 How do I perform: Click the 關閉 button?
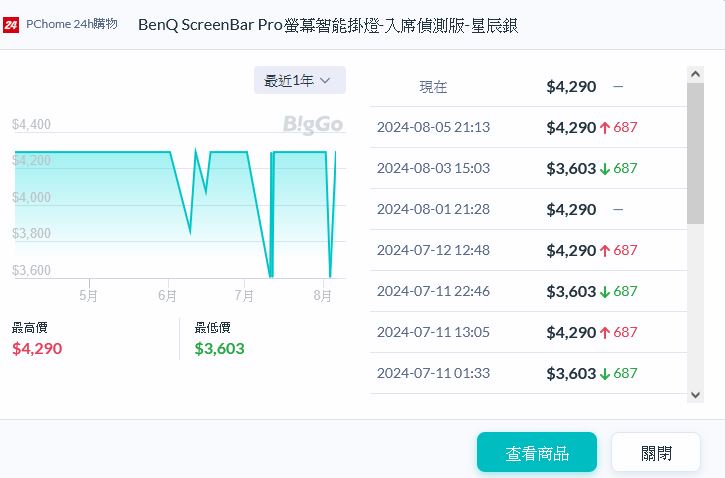coord(656,453)
